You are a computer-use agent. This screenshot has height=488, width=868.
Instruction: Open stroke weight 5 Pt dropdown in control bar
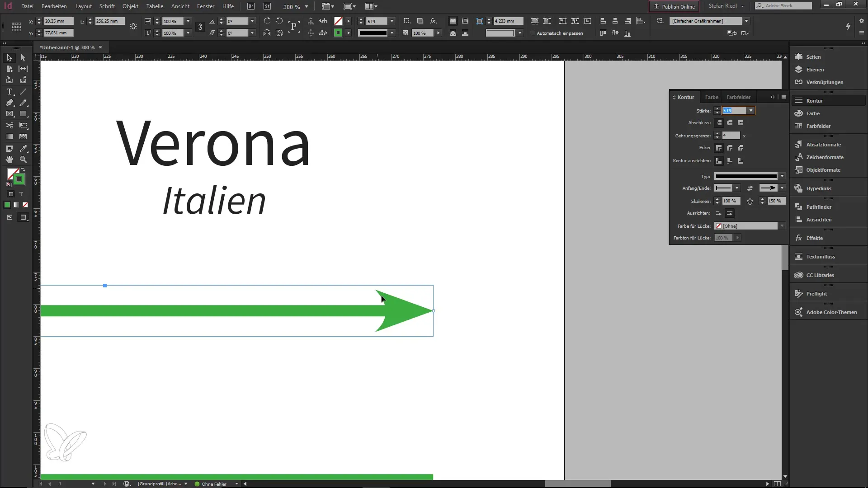[392, 21]
